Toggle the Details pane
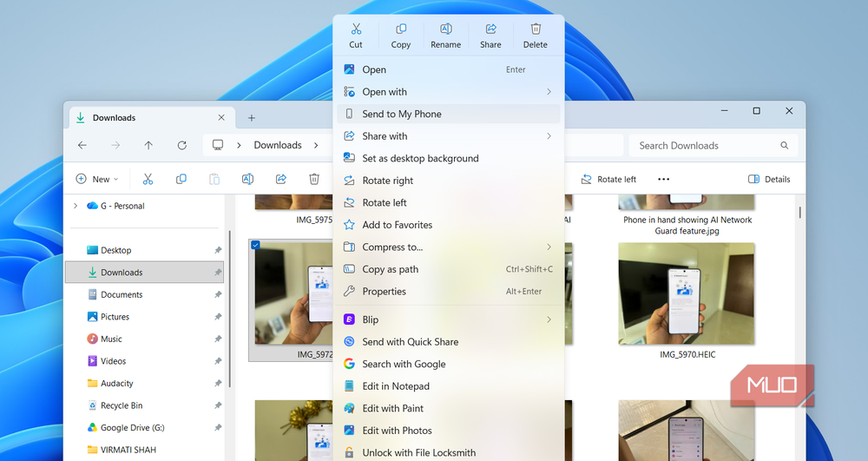The image size is (868, 461). (769, 179)
